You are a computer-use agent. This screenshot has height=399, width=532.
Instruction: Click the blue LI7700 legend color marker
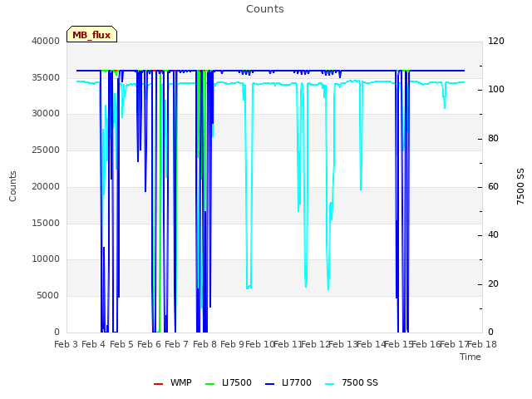269,384
